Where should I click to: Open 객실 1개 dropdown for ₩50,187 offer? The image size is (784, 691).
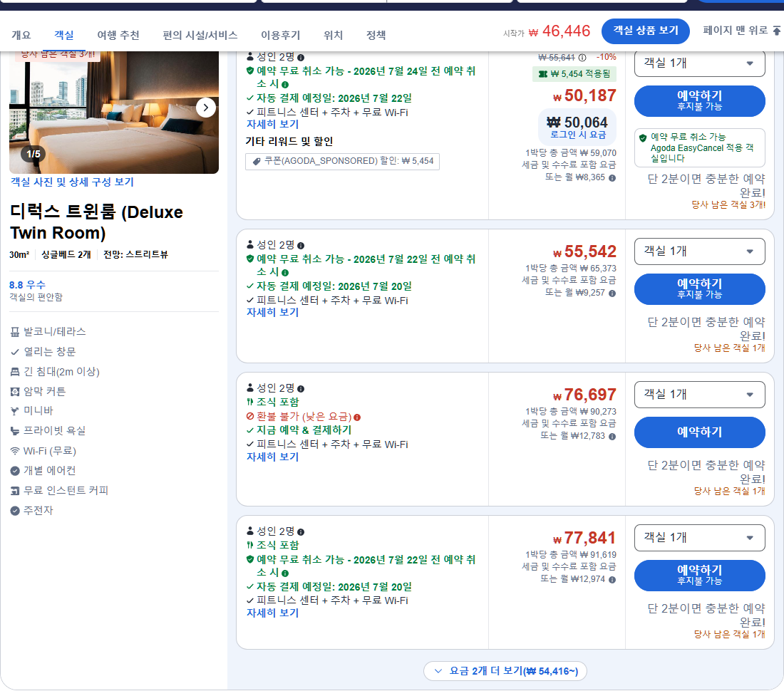[x=699, y=63]
